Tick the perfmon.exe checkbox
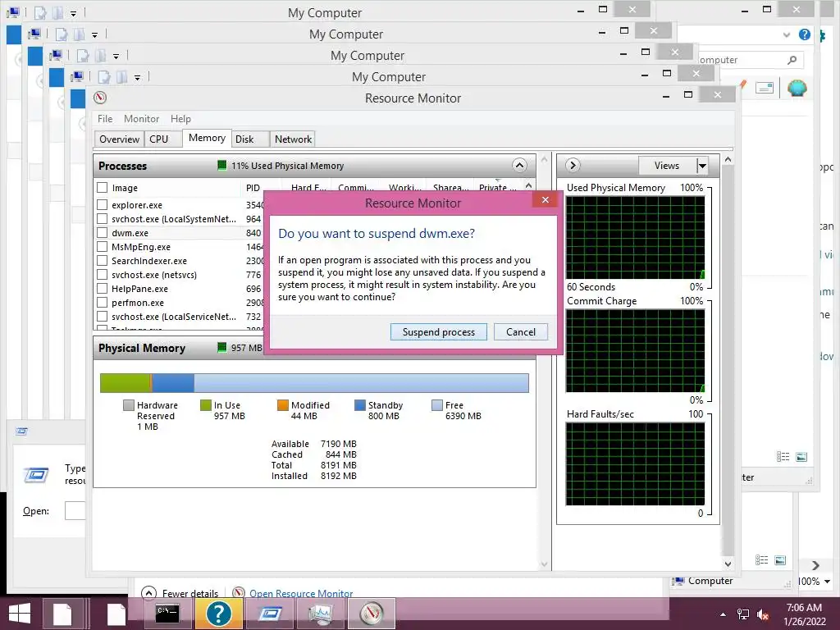Screen dimensions: 840x630 point(102,302)
